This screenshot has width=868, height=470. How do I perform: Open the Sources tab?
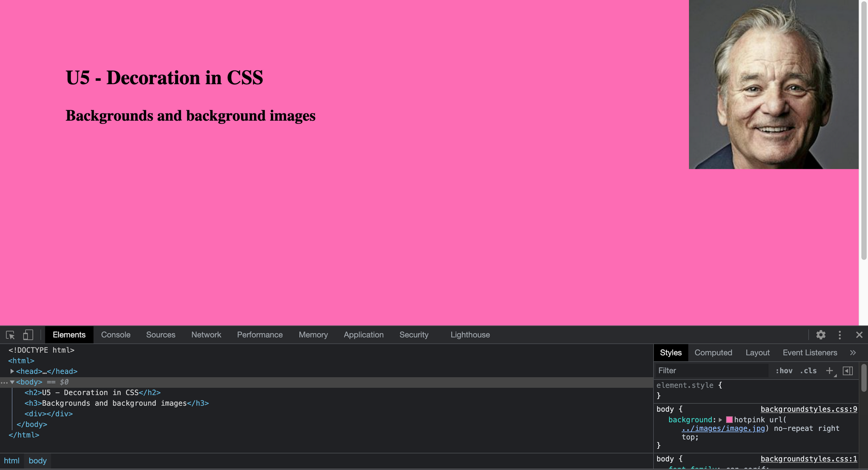coord(160,335)
